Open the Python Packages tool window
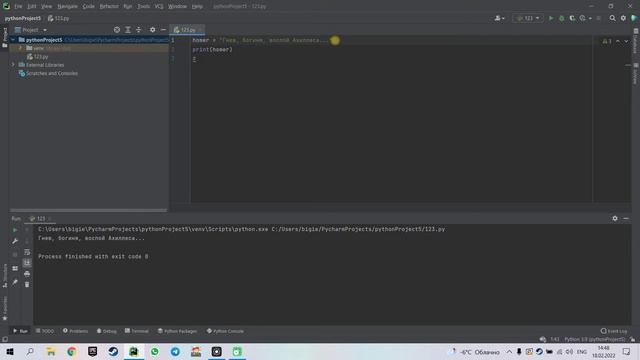 pos(178,331)
